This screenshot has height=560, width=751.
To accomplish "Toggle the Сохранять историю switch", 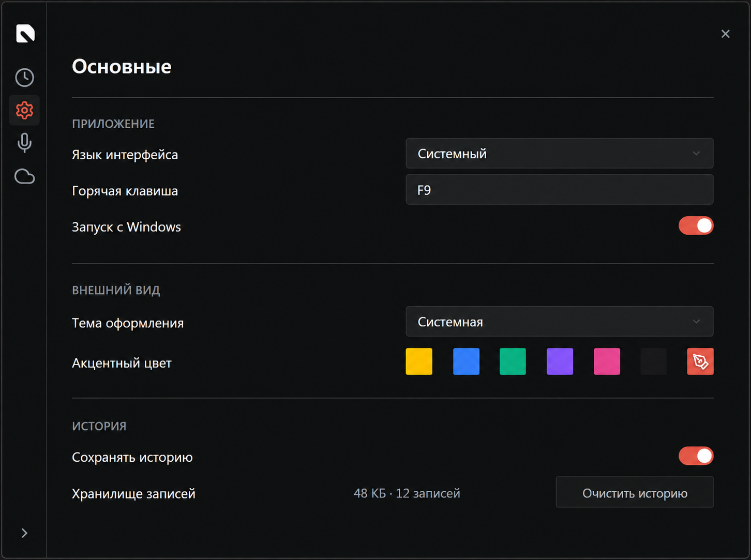I will click(696, 456).
